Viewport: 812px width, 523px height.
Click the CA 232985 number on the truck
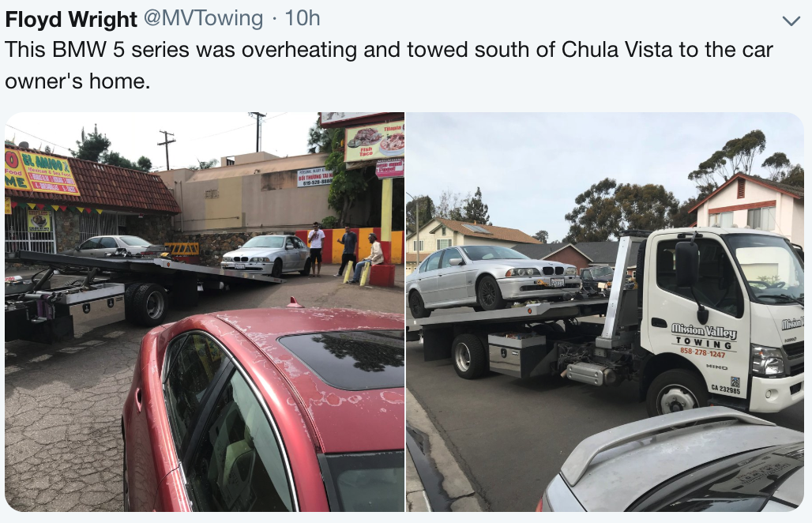726,389
